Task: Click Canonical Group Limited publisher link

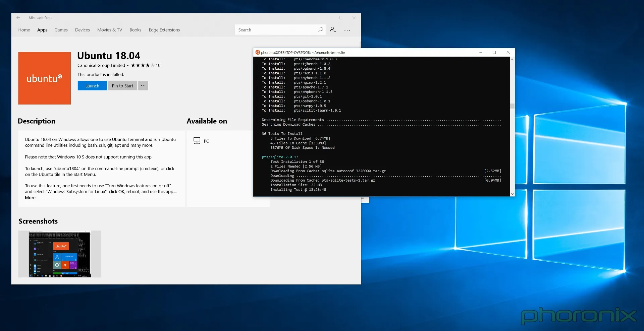Action: point(101,65)
